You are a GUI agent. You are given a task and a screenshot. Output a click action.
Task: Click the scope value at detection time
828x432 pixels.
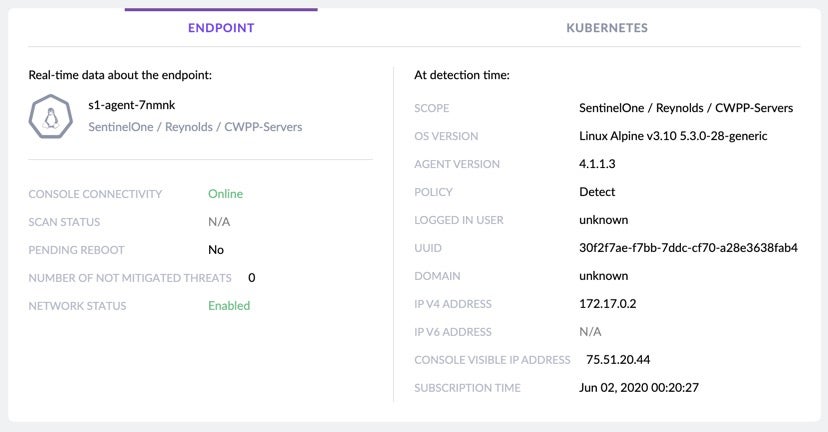click(x=685, y=108)
